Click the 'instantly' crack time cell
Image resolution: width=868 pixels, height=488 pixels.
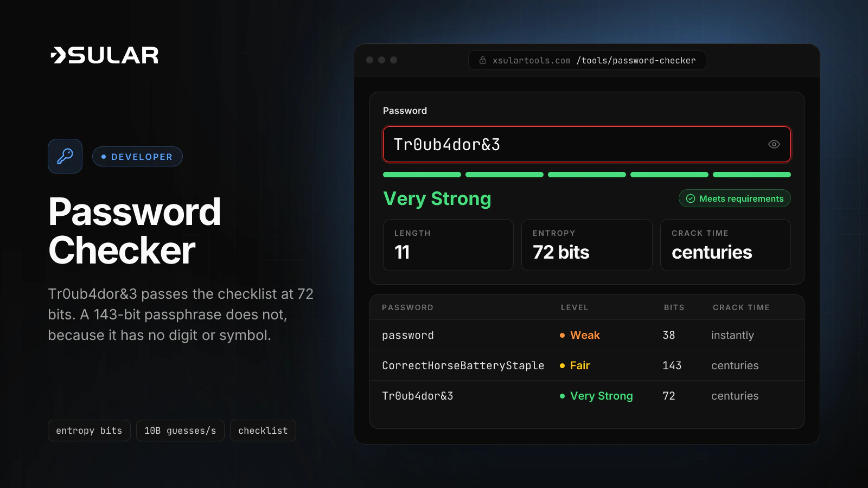[x=732, y=335]
